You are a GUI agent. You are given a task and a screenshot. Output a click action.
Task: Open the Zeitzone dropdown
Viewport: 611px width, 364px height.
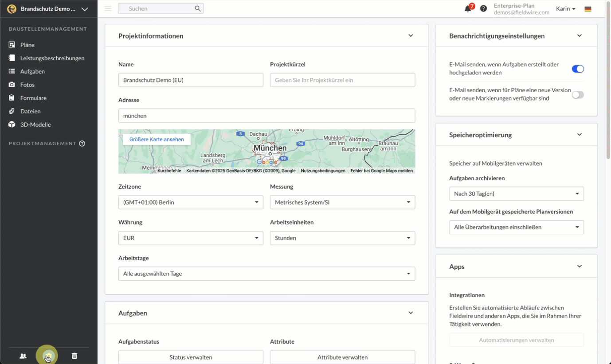pos(191,202)
